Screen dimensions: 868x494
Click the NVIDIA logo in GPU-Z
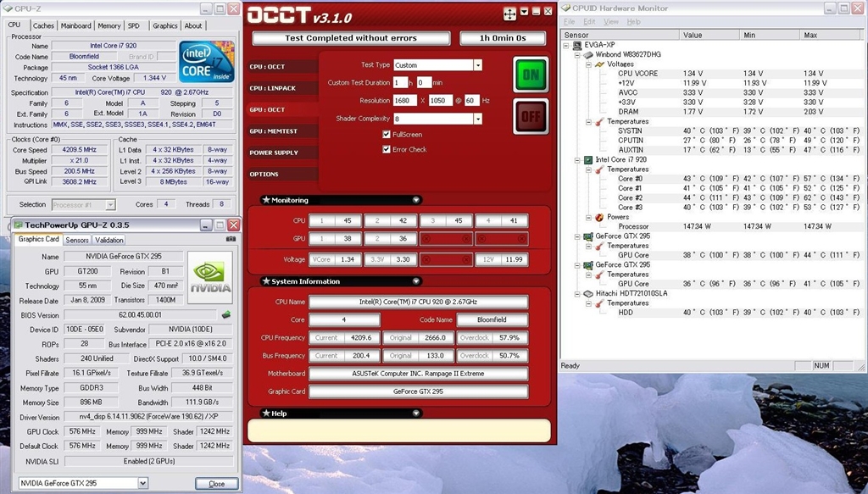[x=209, y=277]
